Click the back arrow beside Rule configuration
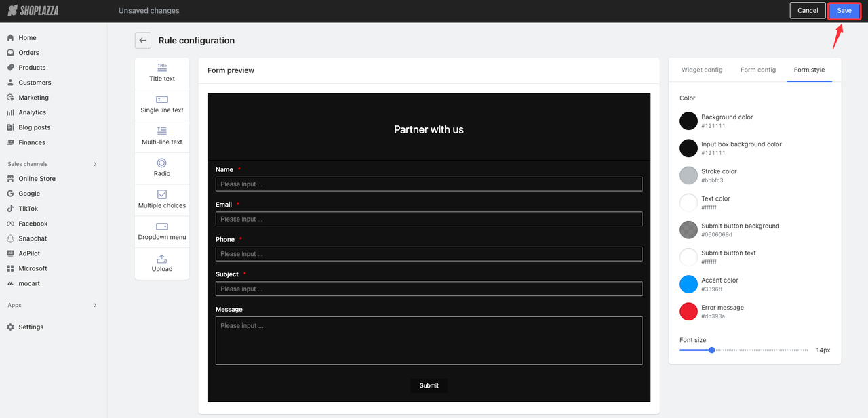The width and height of the screenshot is (868, 418). pos(142,41)
